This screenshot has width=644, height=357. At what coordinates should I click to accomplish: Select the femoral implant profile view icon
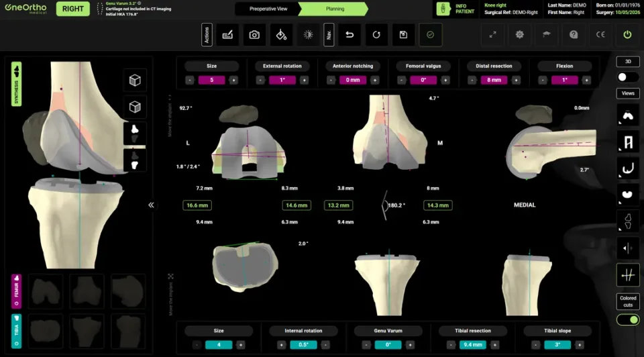pos(628,169)
